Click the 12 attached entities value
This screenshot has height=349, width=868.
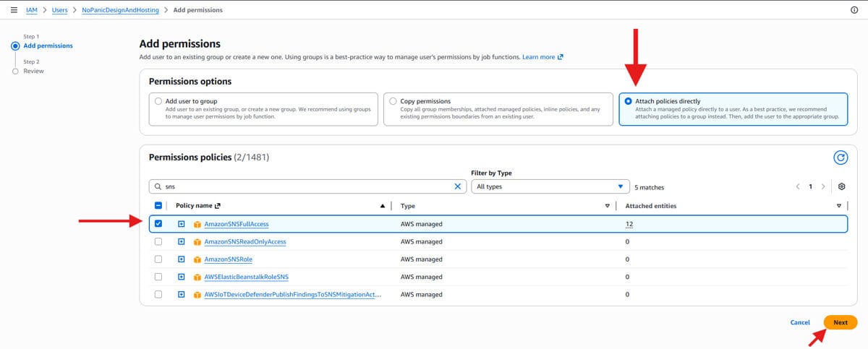pyautogui.click(x=629, y=224)
